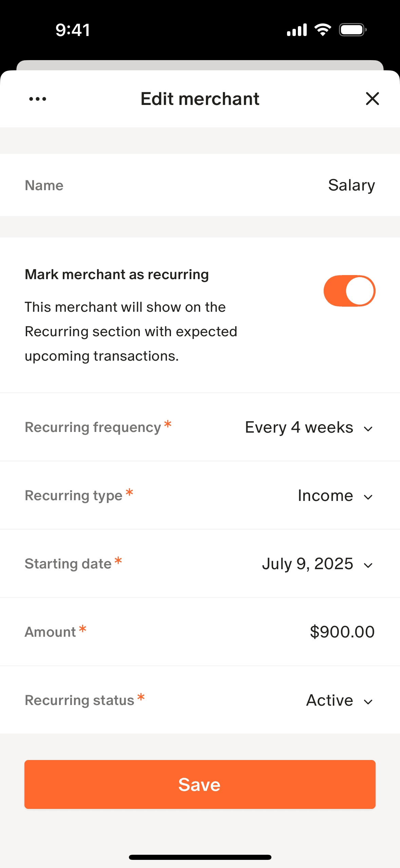Tap the Income type value
Image resolution: width=400 pixels, height=868 pixels.
(325, 496)
